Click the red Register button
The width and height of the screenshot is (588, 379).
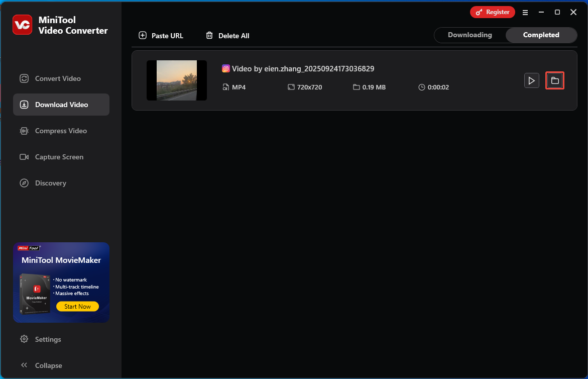point(493,12)
